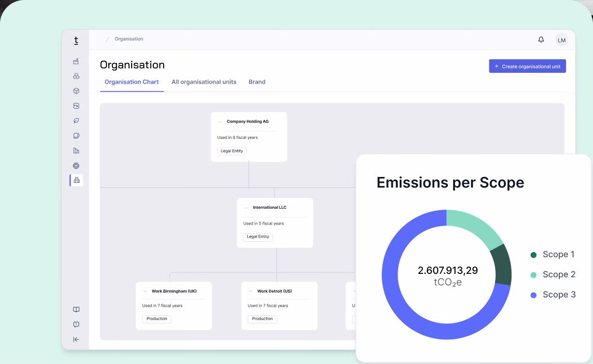Open the notifications bell
Screen dimensions: 593x364
(x=541, y=40)
